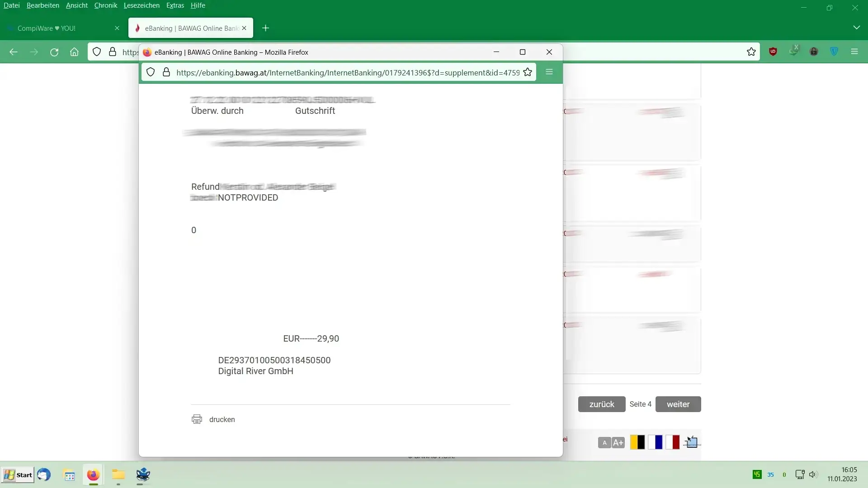Open the Datei menu
The width and height of the screenshot is (868, 488).
pos(12,5)
